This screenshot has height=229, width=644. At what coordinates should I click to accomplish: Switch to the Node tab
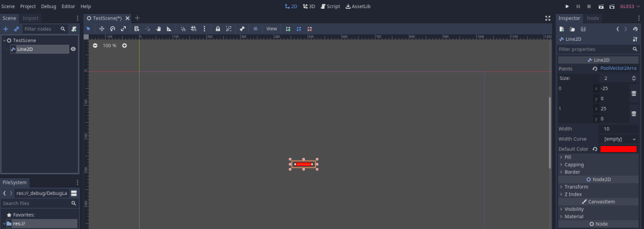[x=592, y=18]
